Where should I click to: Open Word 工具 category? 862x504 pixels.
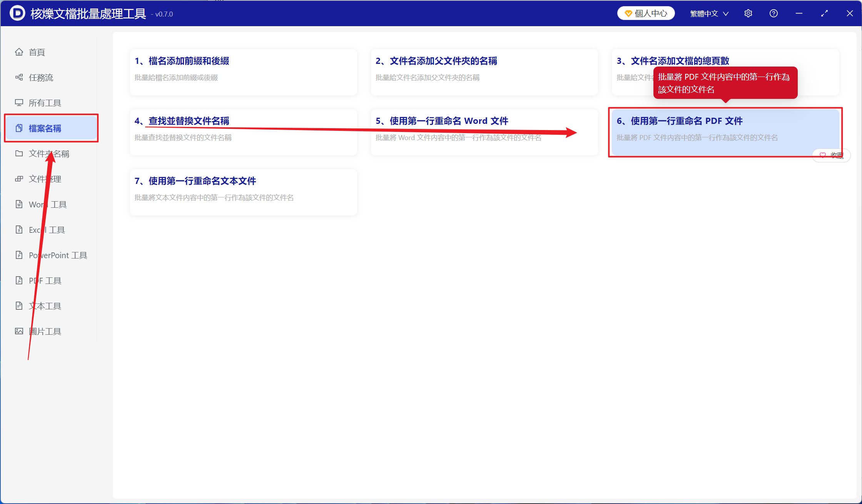click(x=51, y=204)
